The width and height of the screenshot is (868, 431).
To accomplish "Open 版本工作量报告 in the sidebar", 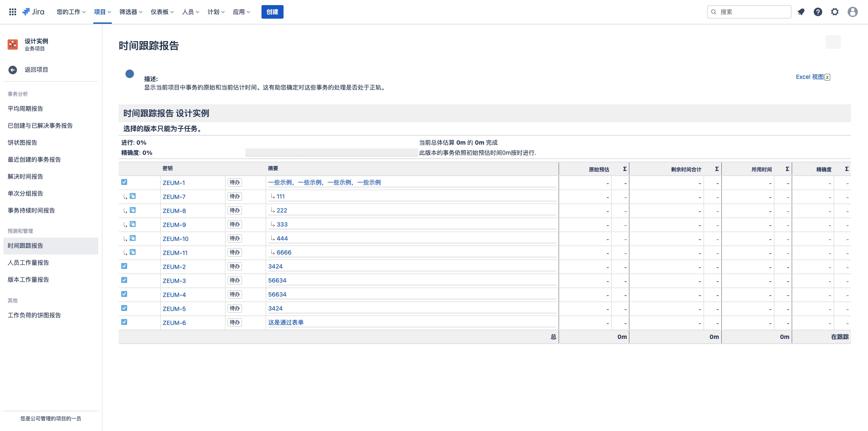I will pos(51,280).
